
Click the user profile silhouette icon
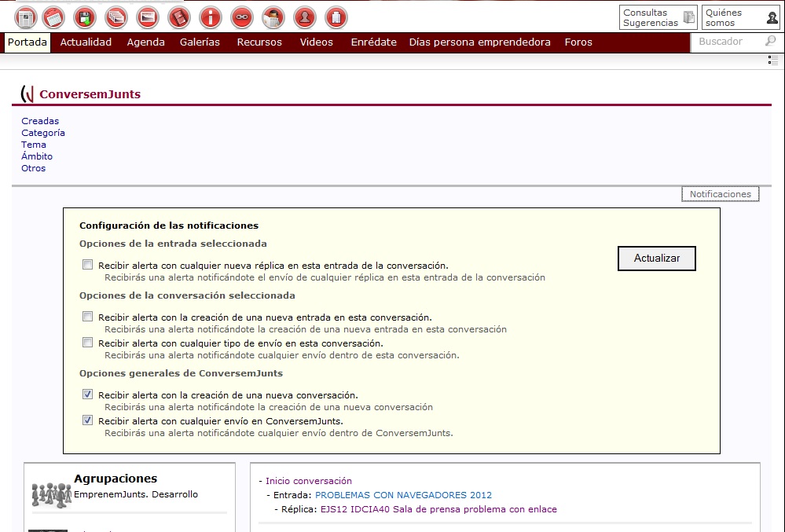click(x=305, y=17)
